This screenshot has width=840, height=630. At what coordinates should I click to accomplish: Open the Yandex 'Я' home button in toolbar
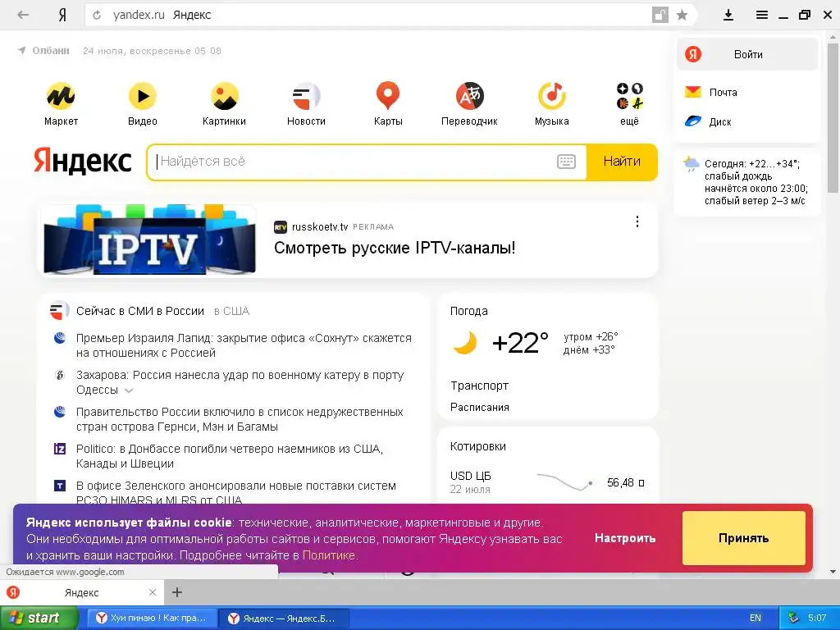62,15
